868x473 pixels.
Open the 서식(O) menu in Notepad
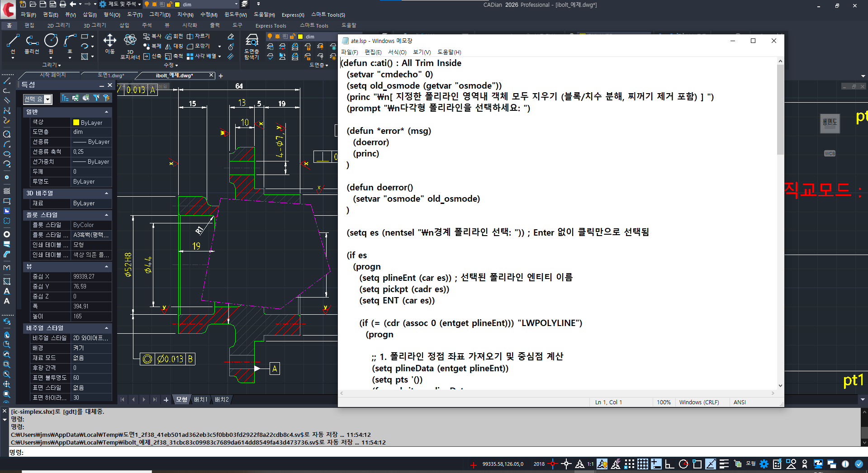pyautogui.click(x=397, y=52)
